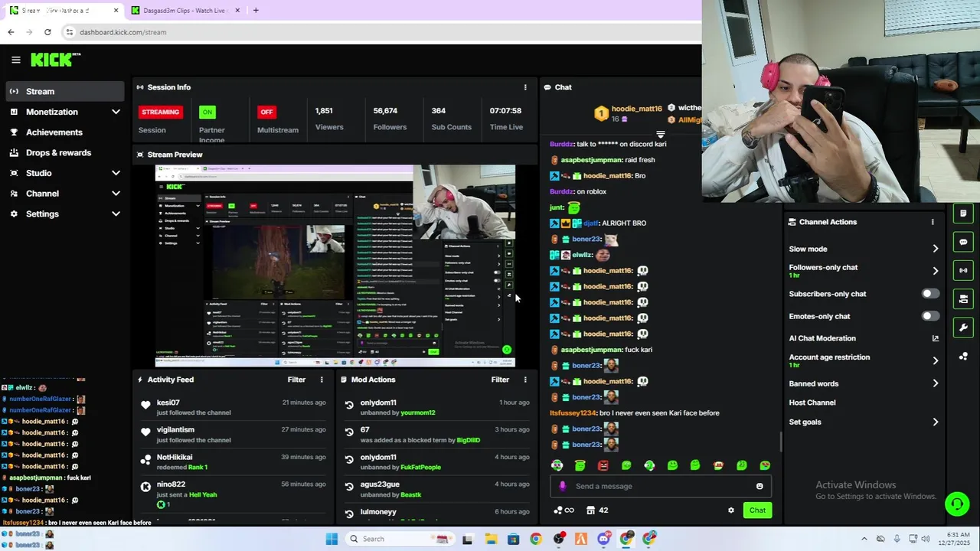This screenshot has height=551, width=980.
Task: Click the purple microphone icon in message box
Action: (x=563, y=486)
